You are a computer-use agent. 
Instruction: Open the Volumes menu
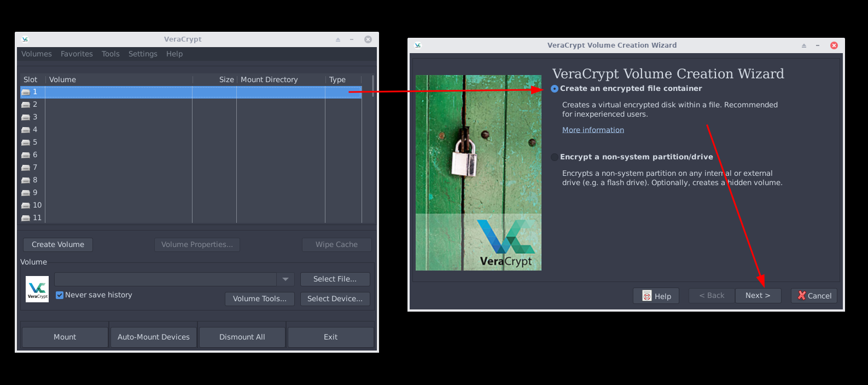pos(37,54)
